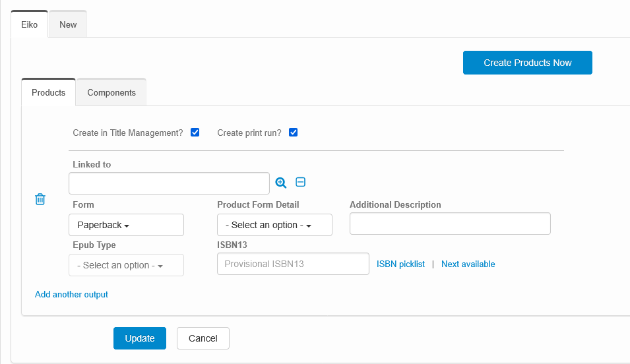Open the ISBN picklist link
This screenshot has height=364, width=630.
pos(400,264)
